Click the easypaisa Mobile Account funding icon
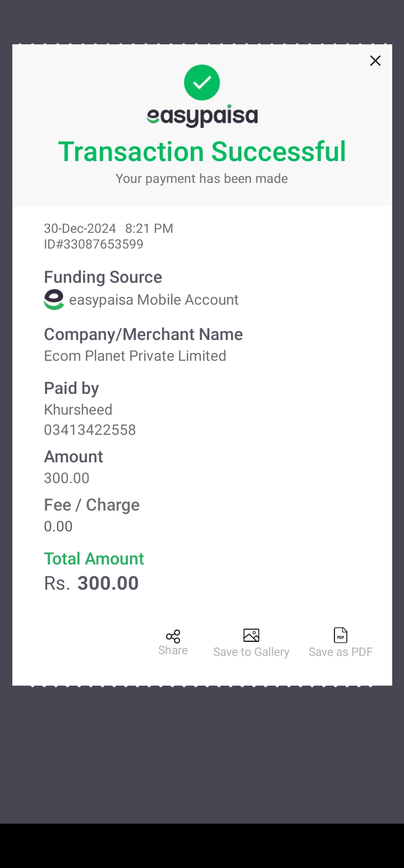Viewport: 404px width, 868px height. [54, 300]
